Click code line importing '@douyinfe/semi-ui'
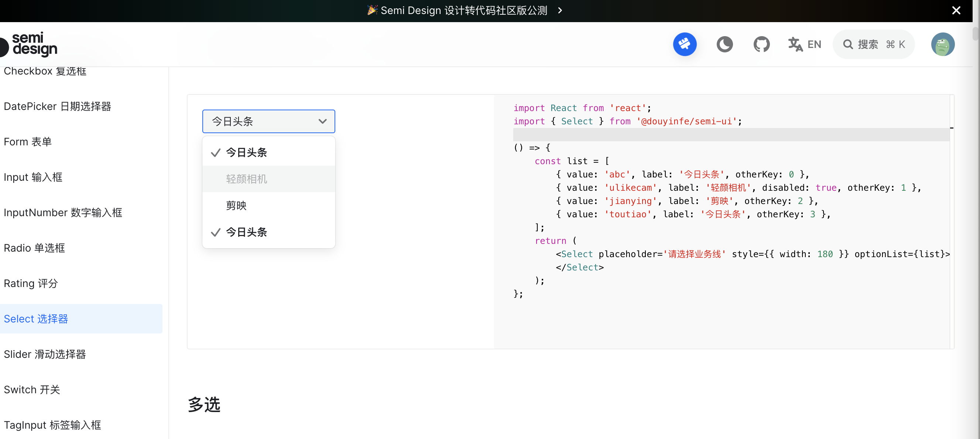Viewport: 980px width, 439px height. (627, 121)
